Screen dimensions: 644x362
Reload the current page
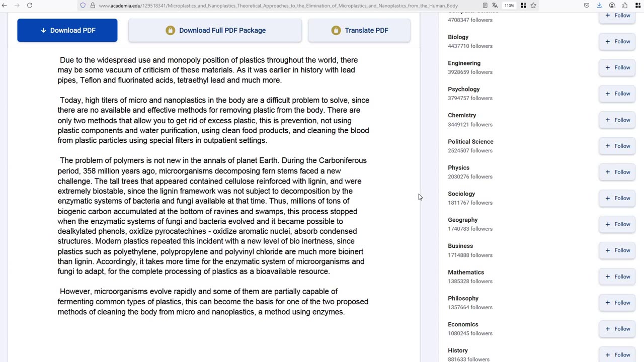(30, 6)
